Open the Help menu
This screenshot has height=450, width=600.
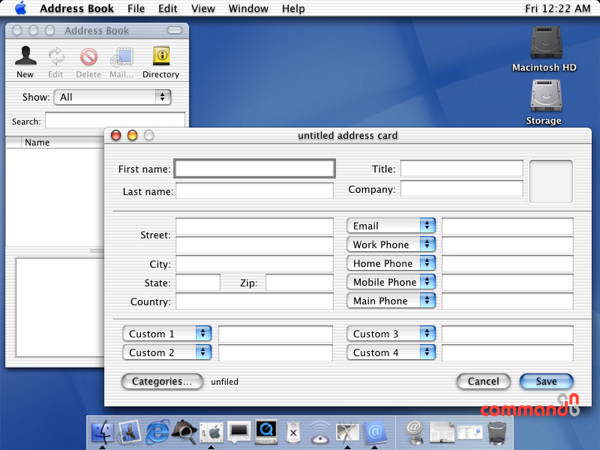[293, 8]
